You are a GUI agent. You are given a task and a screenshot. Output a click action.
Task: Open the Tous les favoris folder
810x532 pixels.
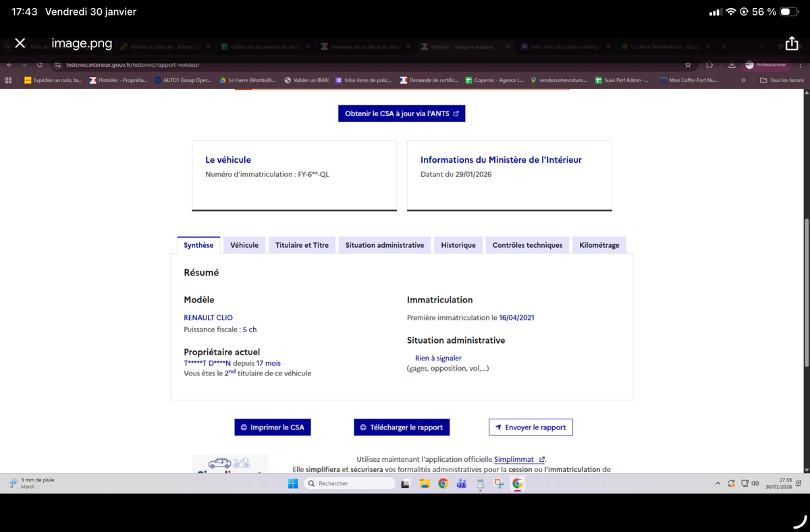point(782,80)
